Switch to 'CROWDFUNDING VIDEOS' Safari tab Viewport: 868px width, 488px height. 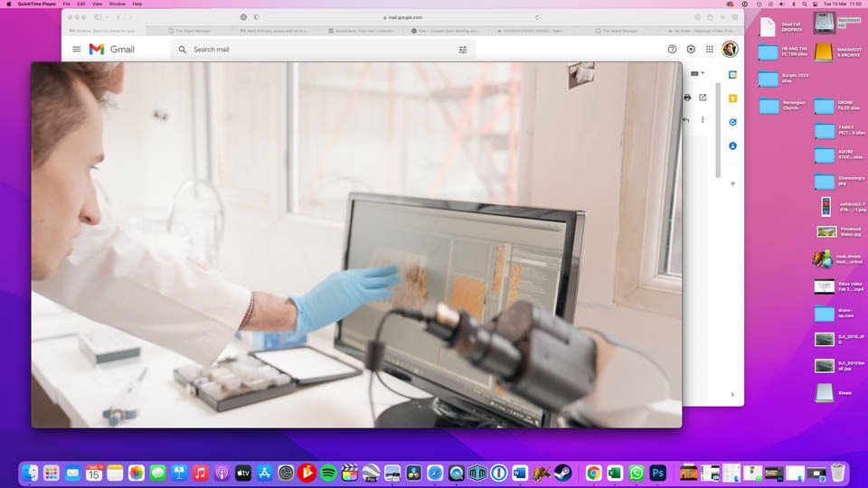click(531, 31)
